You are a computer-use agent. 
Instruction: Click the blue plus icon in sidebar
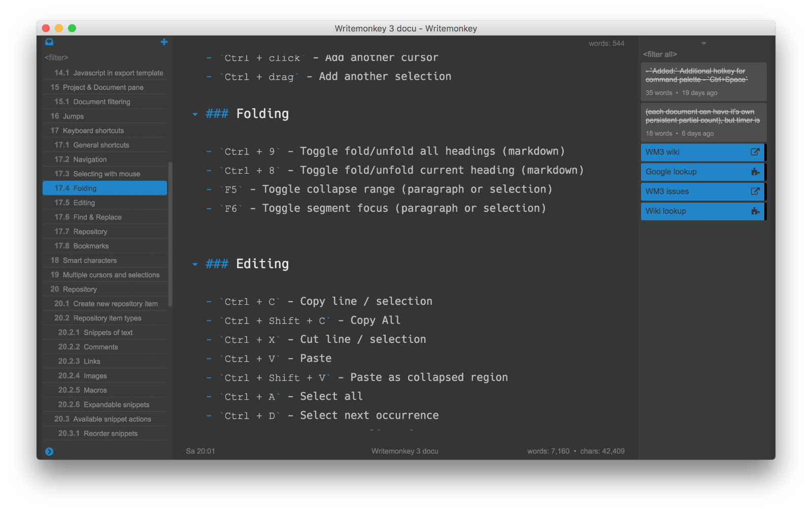pyautogui.click(x=164, y=42)
